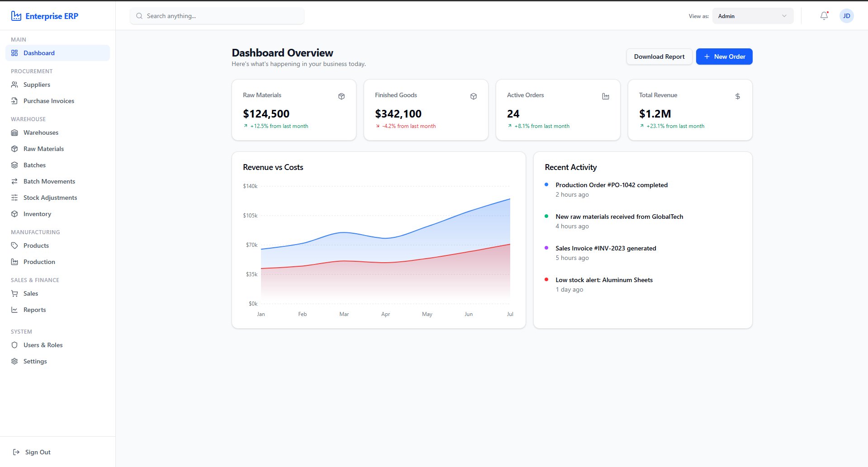868x467 pixels.
Task: Click the Sign Out arrow icon
Action: [x=16, y=452]
